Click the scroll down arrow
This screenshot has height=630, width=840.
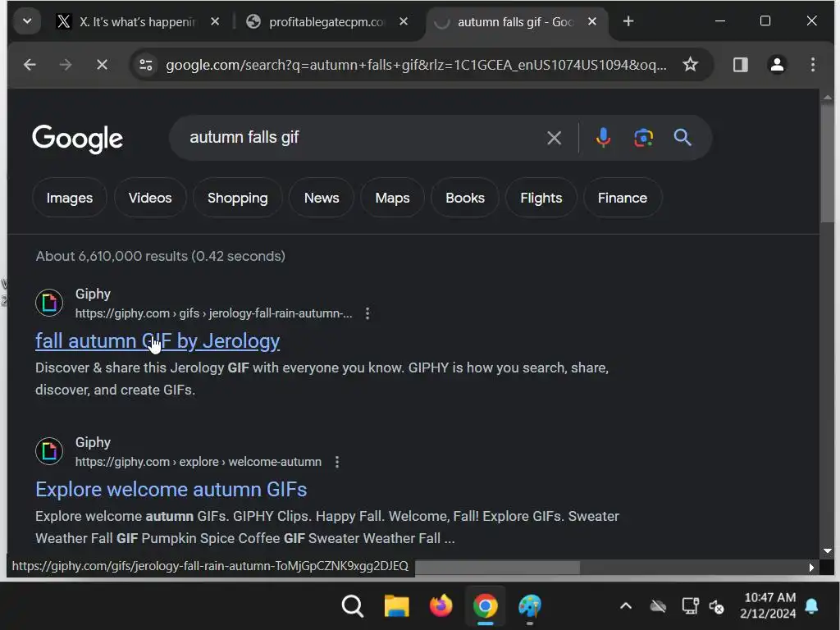coord(828,550)
